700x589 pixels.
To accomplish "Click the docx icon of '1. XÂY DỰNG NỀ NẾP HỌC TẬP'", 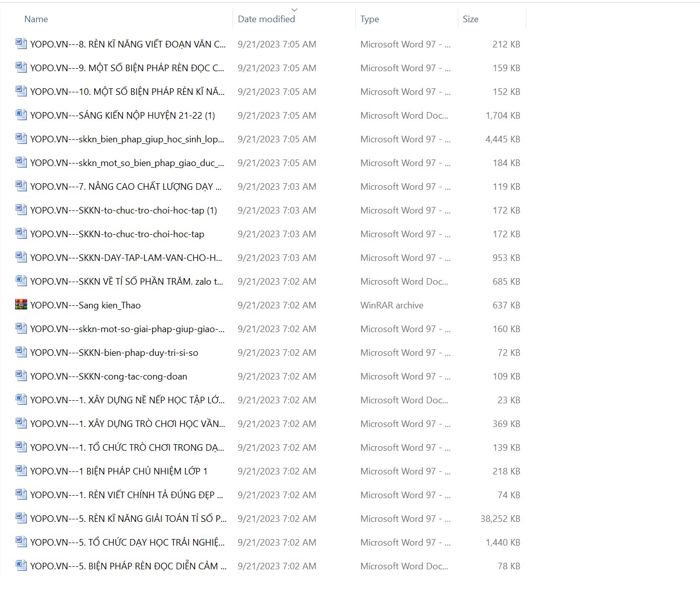I will 21,400.
